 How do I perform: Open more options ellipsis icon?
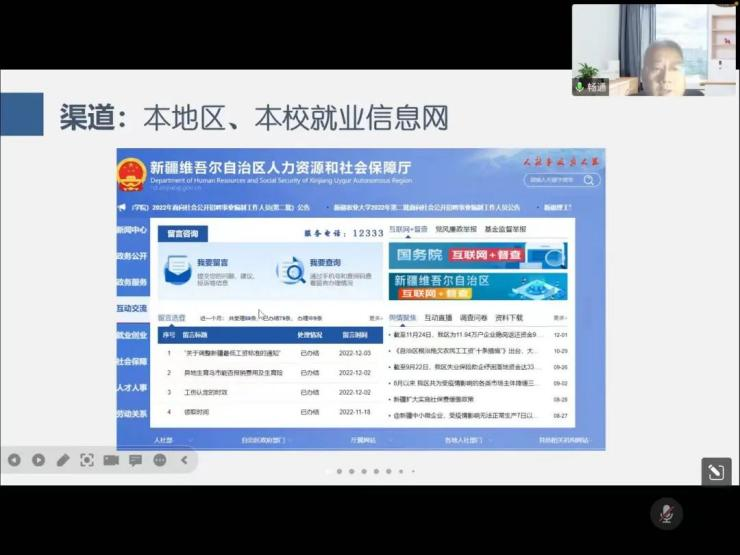(x=160, y=460)
